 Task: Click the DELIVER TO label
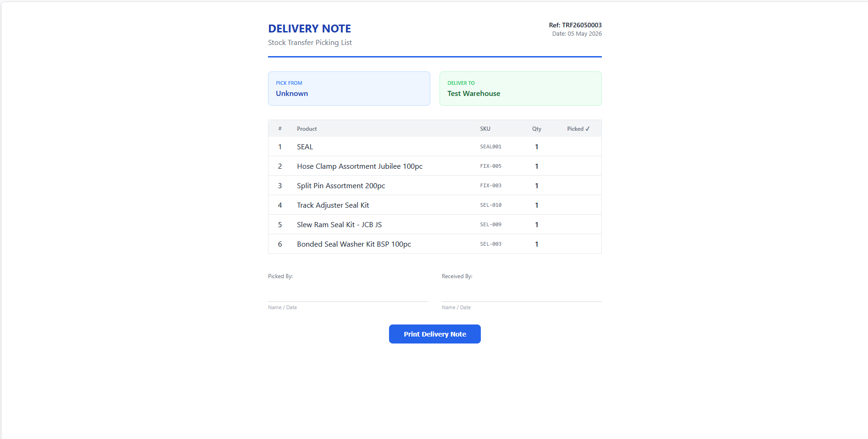(461, 83)
